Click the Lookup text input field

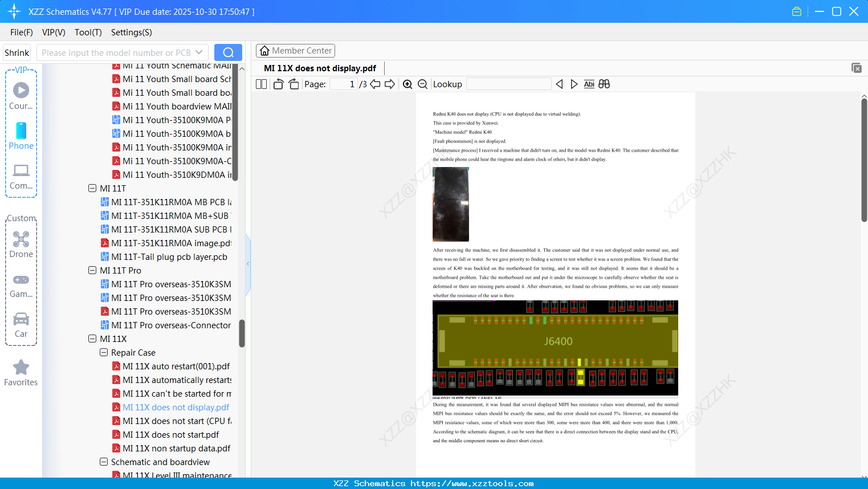(x=508, y=84)
